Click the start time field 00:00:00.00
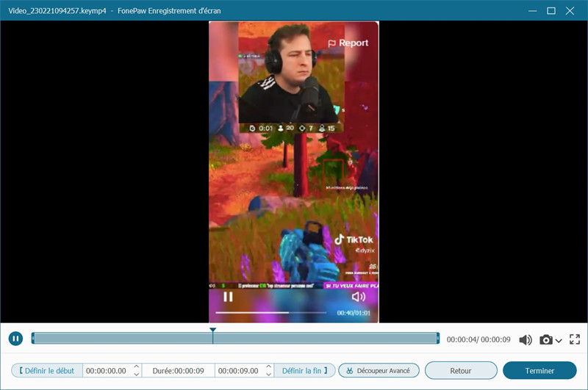Viewport: 588px width, 390px height. coord(107,371)
